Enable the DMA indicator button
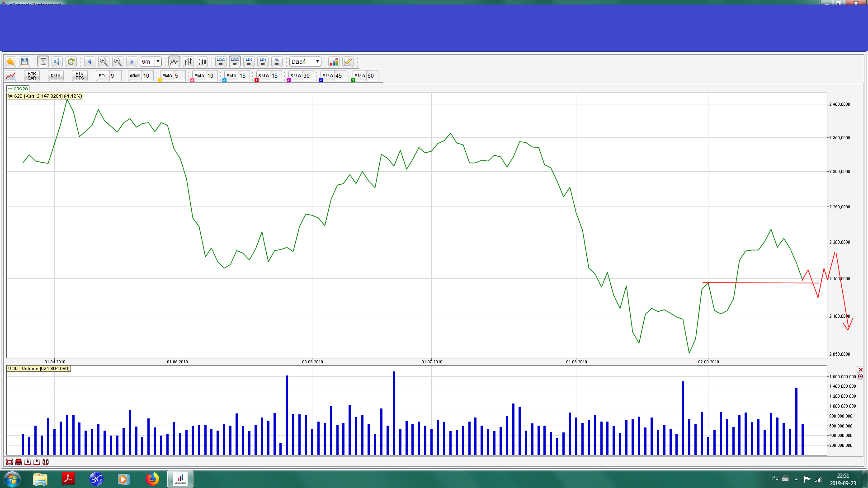 56,76
